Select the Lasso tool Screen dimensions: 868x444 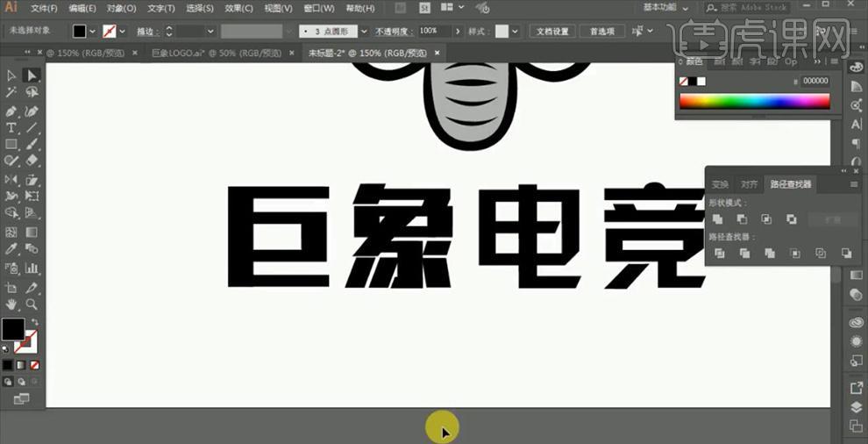(32, 92)
